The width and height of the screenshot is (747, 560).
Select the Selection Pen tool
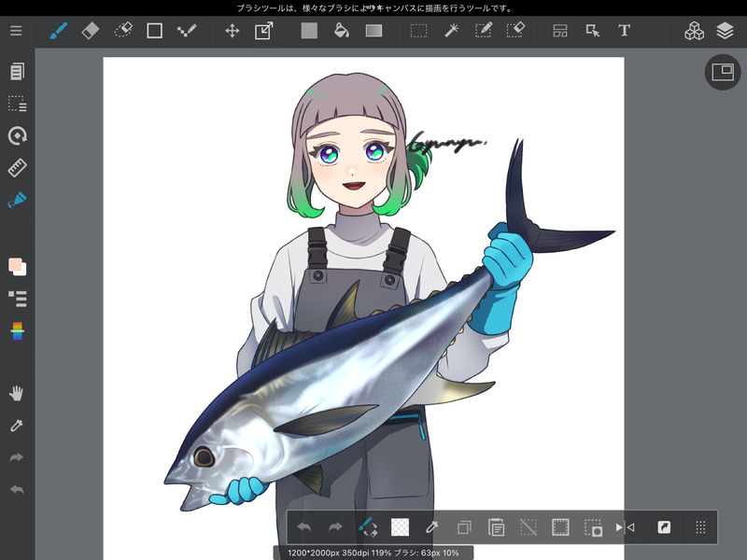click(x=483, y=31)
